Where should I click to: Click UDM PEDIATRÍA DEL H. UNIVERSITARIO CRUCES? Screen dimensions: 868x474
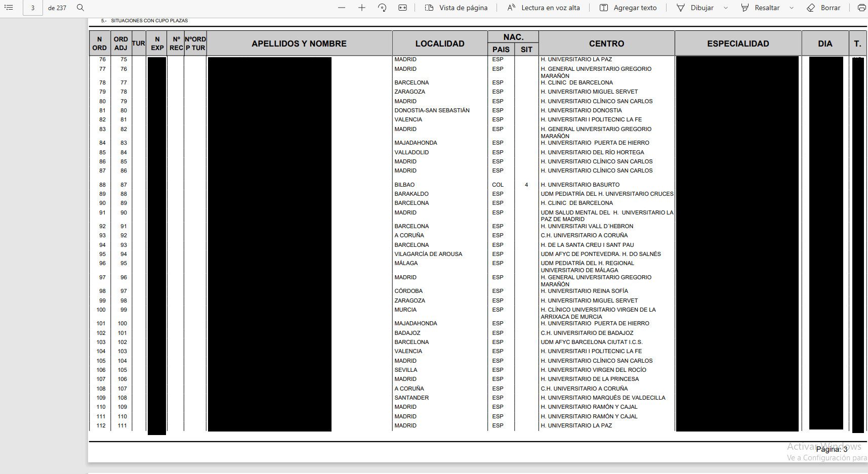click(x=607, y=194)
